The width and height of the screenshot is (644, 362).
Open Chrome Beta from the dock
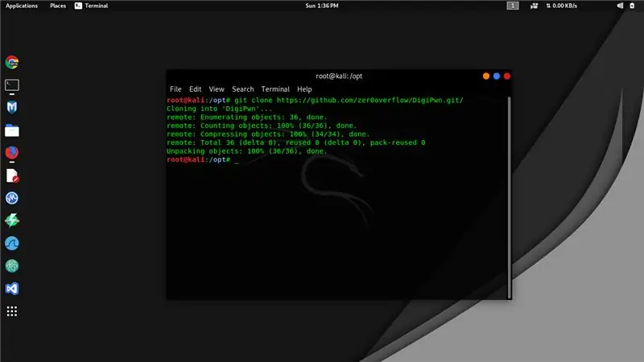pos(12,63)
